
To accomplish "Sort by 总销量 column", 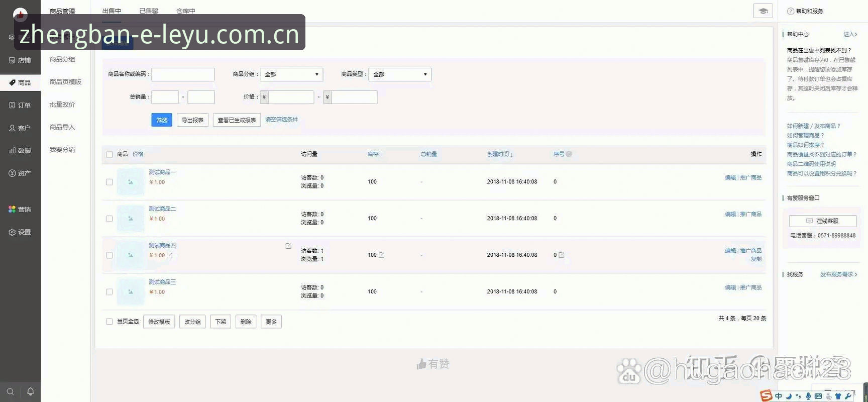I will click(x=428, y=154).
